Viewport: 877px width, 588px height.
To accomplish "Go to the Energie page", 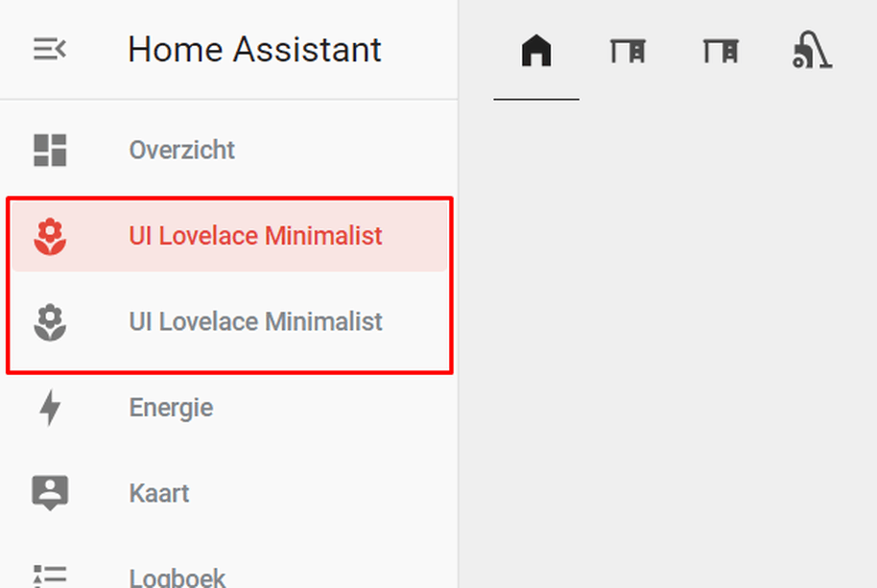I will click(x=171, y=408).
